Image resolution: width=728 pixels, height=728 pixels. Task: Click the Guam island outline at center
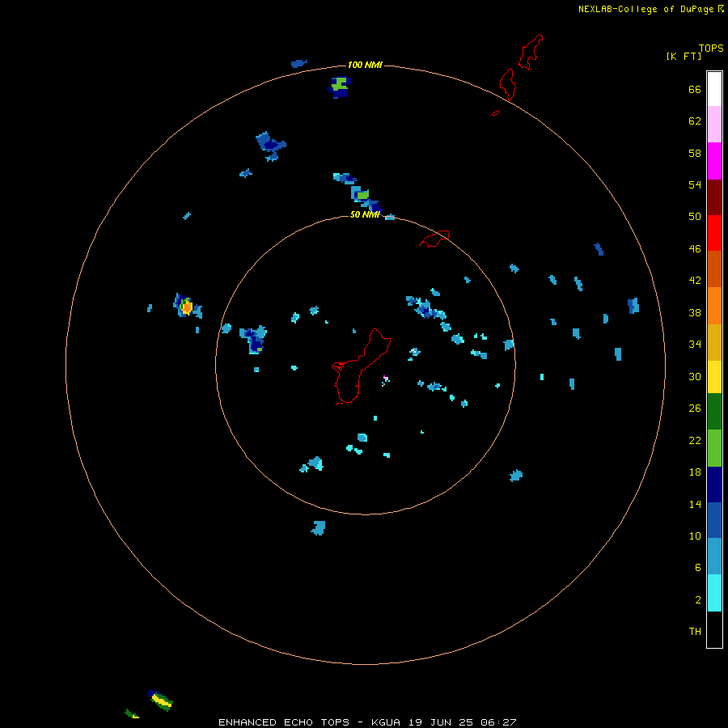[x=361, y=366]
